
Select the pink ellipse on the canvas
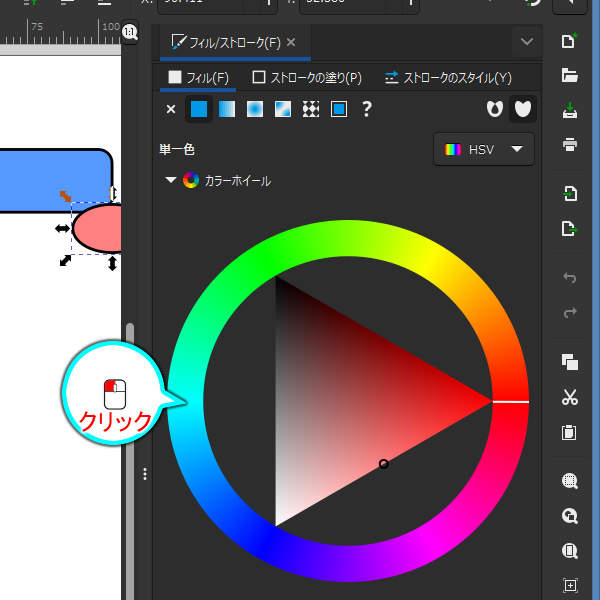98,228
